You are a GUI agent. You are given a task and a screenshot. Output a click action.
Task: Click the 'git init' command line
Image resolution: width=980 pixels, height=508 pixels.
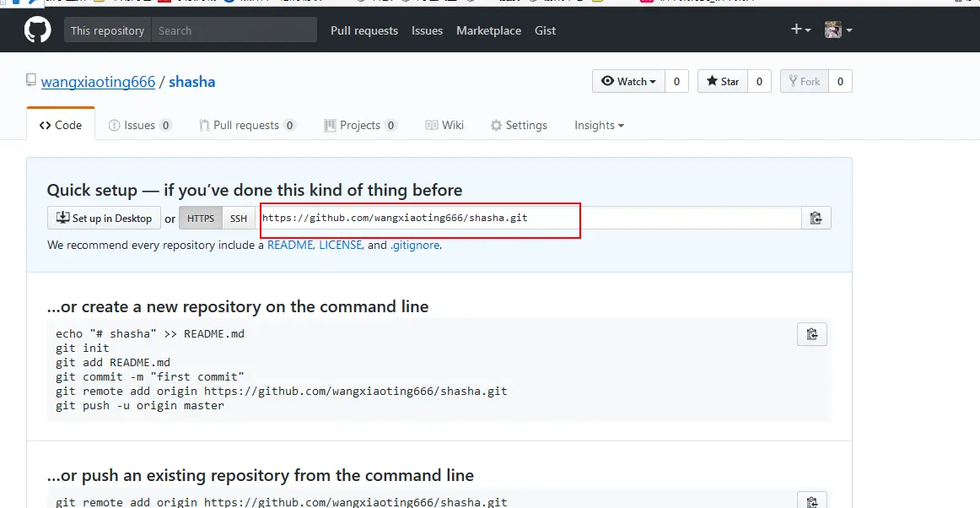pos(83,348)
